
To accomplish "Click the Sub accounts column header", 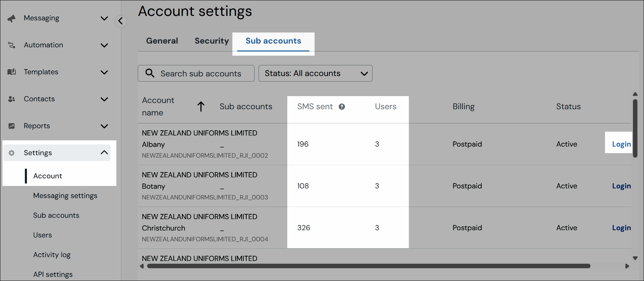I will tap(246, 106).
